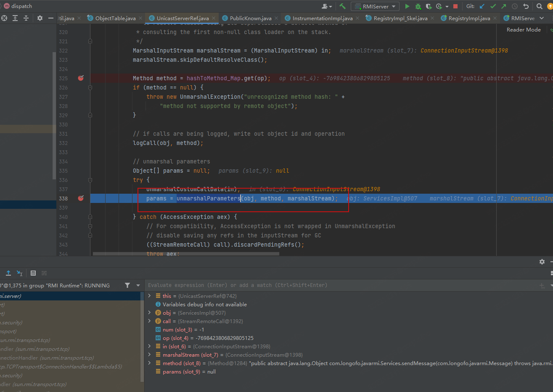Screen dimensions: 553x392
Task: Filter frames with the funnel icon
Action: coord(127,285)
